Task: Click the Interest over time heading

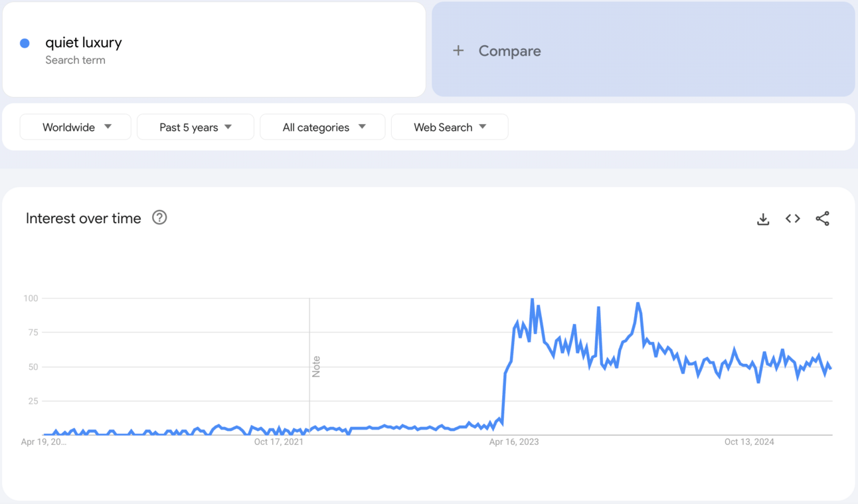Action: [84, 218]
